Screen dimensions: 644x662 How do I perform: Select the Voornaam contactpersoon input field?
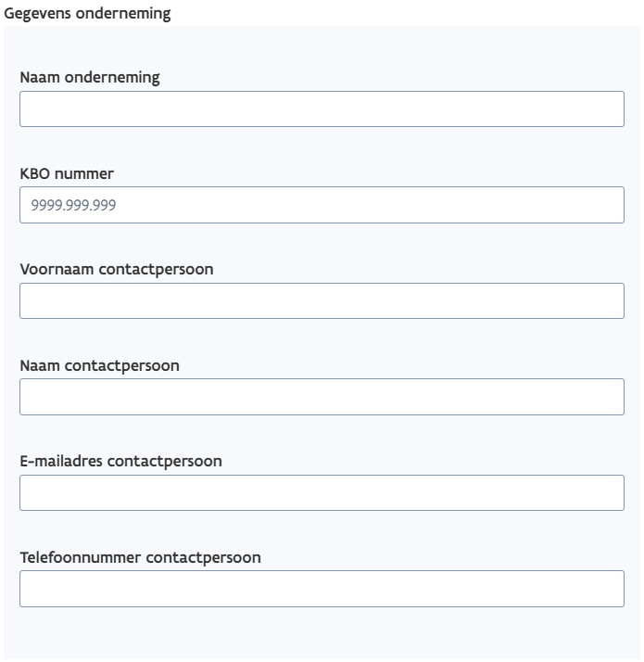[322, 300]
